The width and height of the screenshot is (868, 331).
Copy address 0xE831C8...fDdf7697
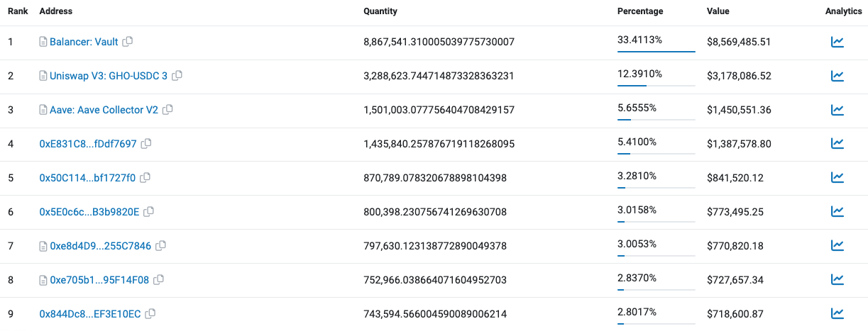[x=146, y=144]
